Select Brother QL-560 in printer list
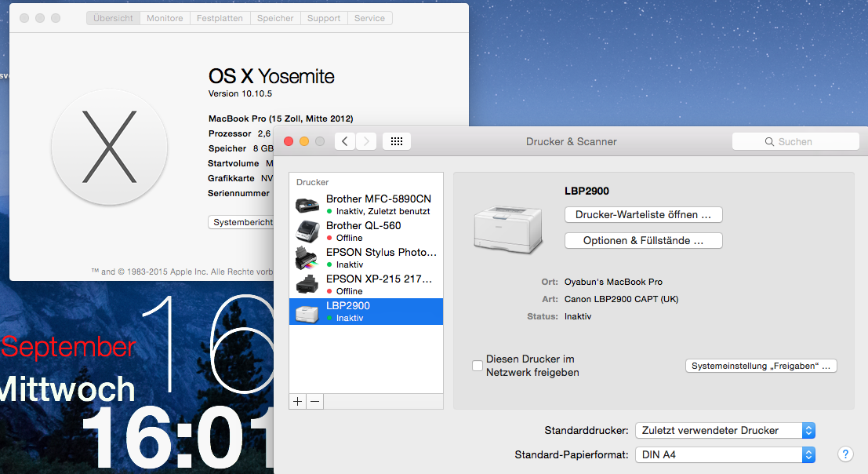Screen dimensions: 868x474 366,231
